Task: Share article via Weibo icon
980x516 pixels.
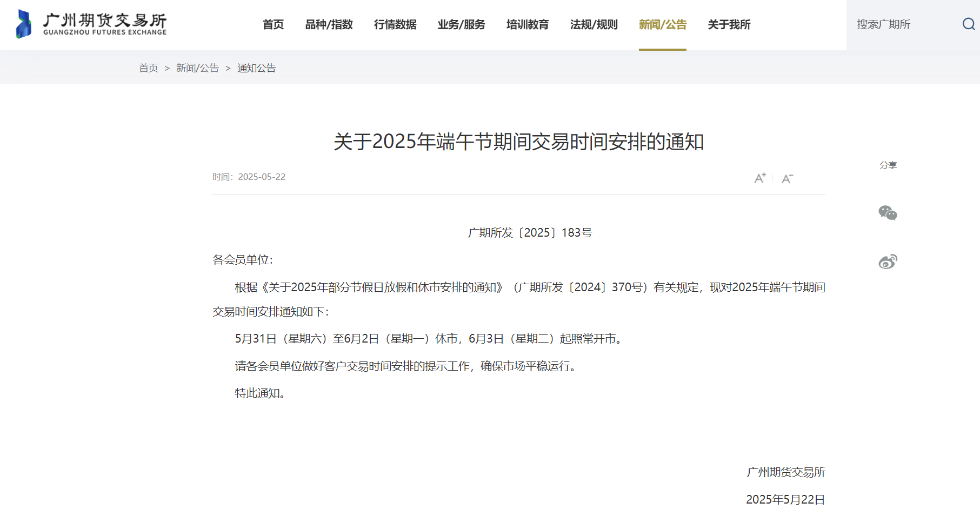Action: coord(888,262)
